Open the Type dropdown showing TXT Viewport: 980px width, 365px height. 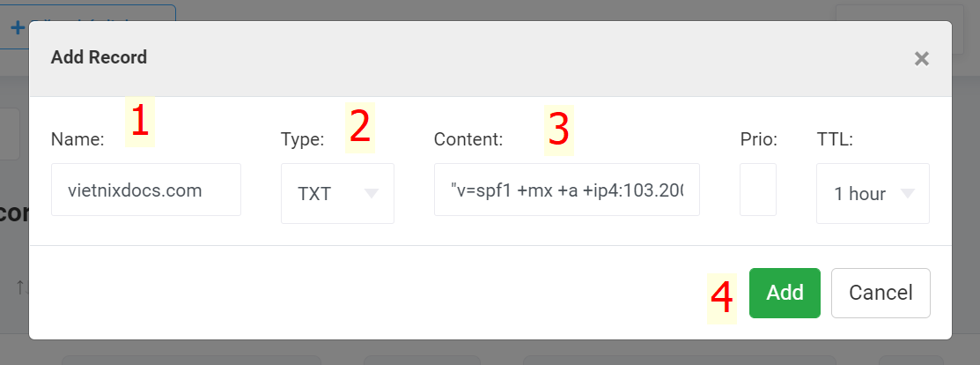tap(337, 193)
